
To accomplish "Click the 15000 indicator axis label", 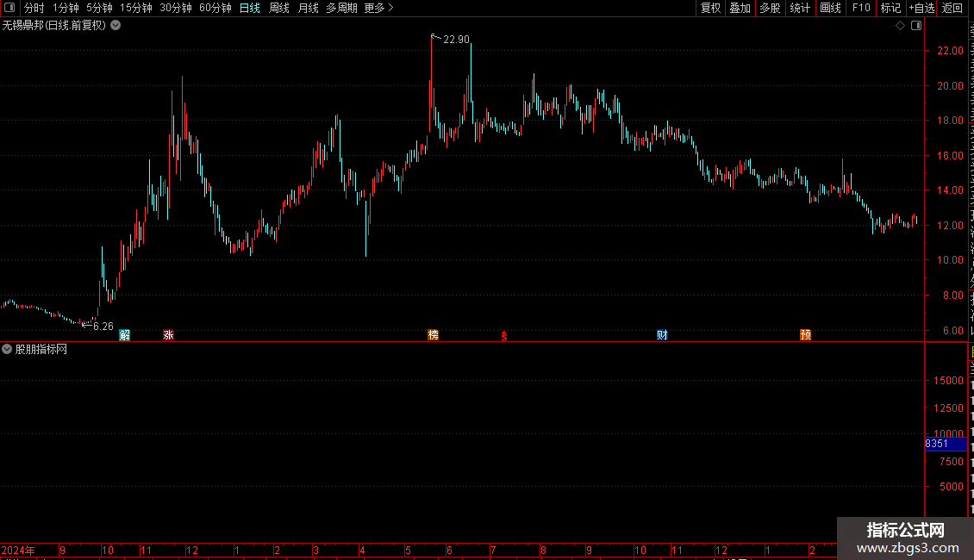I will [x=948, y=381].
